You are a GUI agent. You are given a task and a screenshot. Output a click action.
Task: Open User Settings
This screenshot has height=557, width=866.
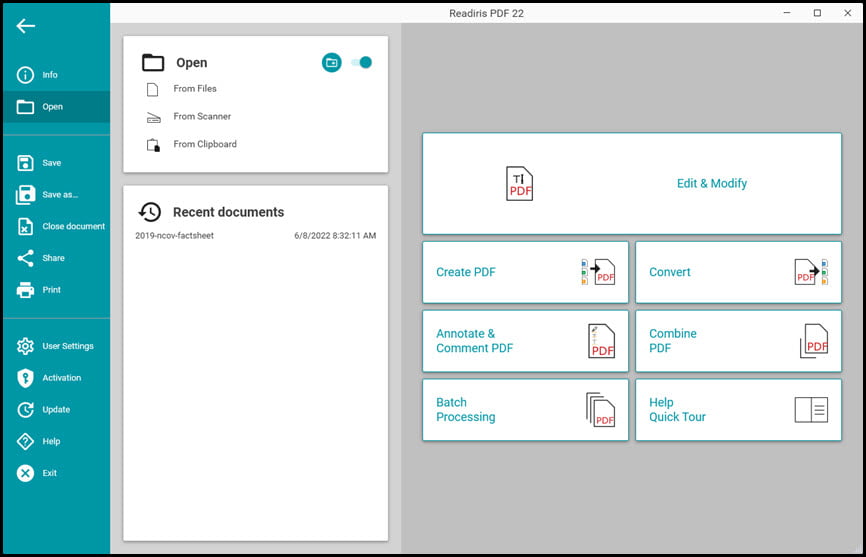tap(56, 346)
